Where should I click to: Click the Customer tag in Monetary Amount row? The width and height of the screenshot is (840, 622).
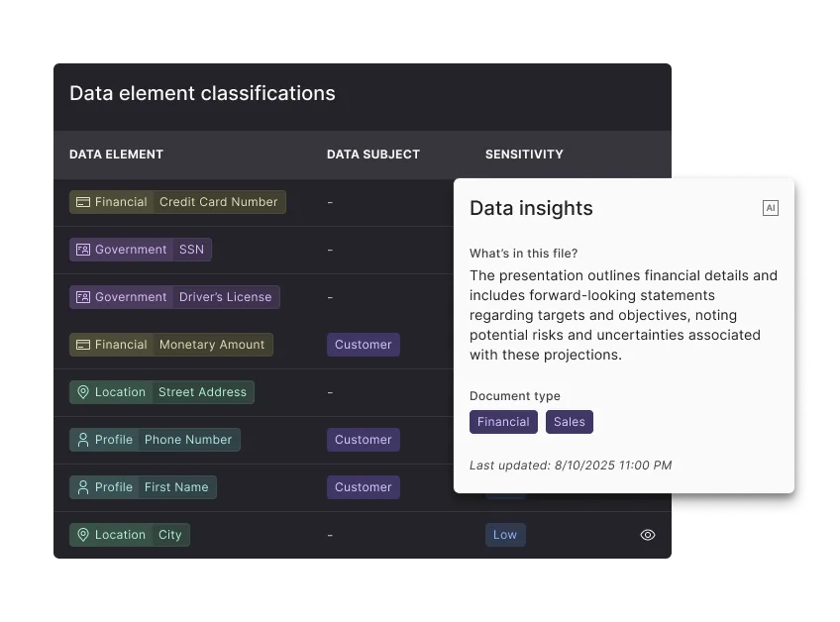pos(364,345)
